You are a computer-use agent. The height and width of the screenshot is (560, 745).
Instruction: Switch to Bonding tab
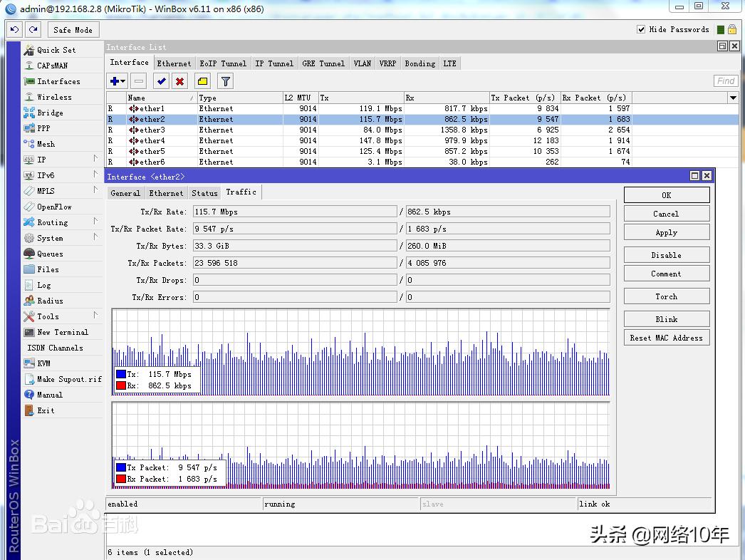click(x=420, y=63)
